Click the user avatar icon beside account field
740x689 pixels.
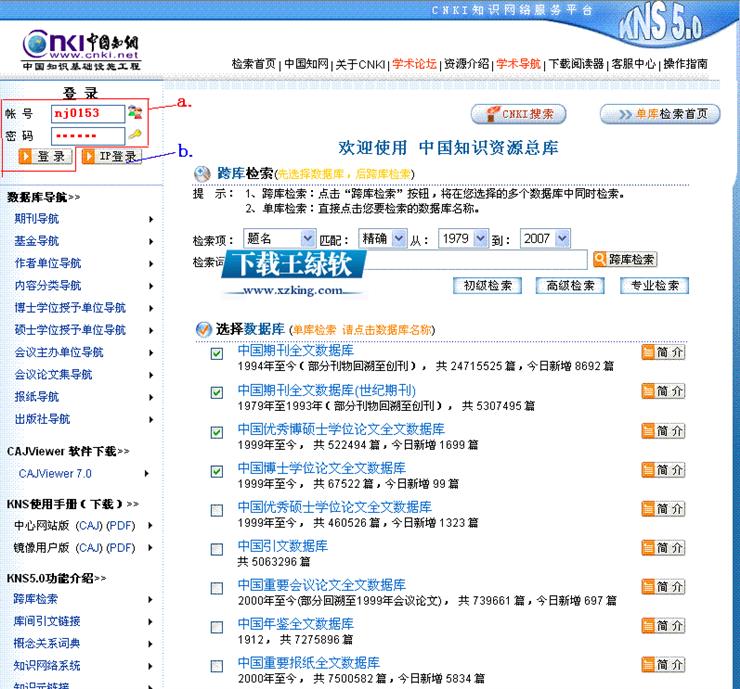[135, 112]
